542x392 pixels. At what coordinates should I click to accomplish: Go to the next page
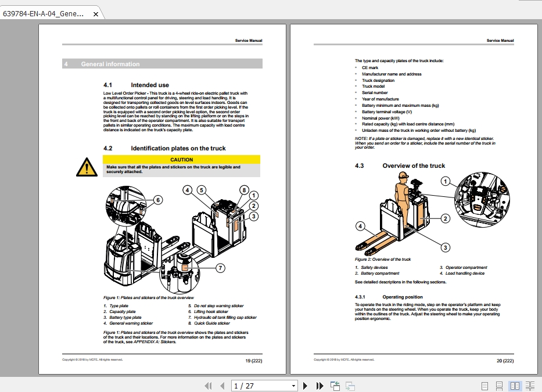(x=305, y=385)
